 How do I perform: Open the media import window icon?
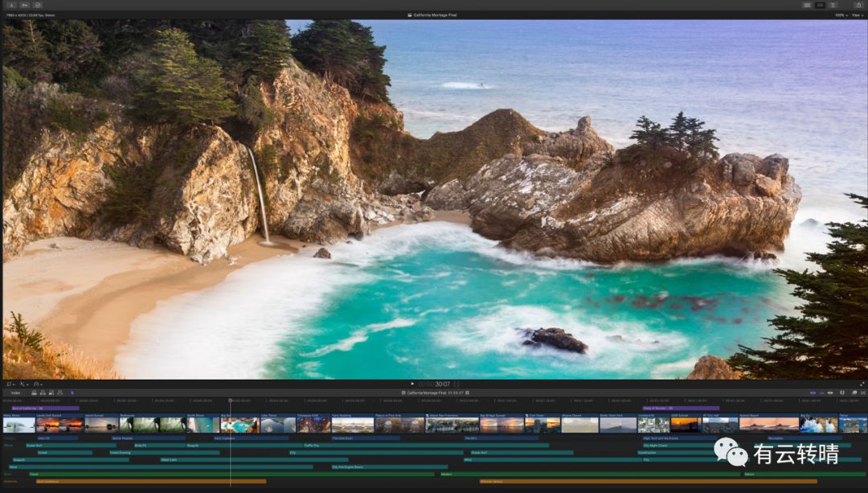tap(11, 5)
